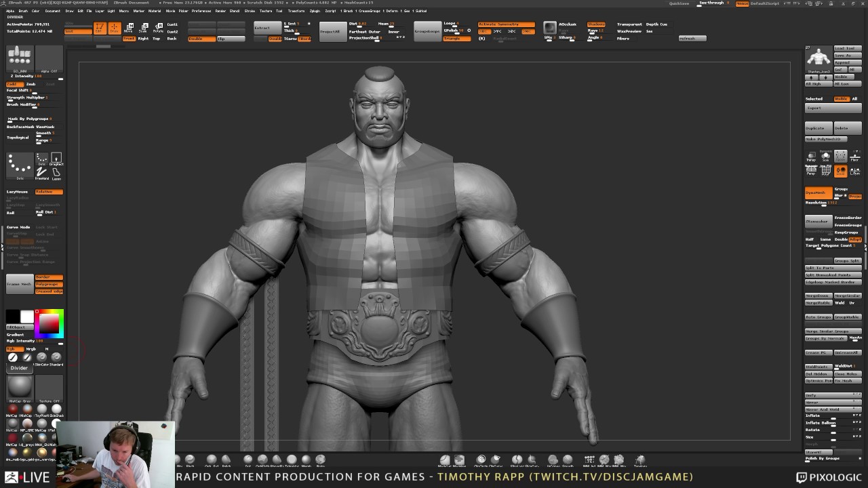The width and height of the screenshot is (868, 488).
Task: Activate Edit mode button
Action: click(x=99, y=28)
